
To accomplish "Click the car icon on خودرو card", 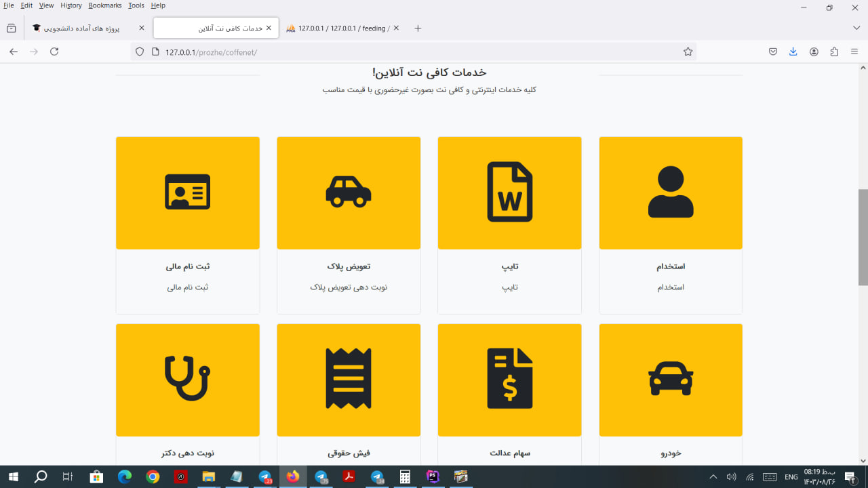I will coord(671,380).
